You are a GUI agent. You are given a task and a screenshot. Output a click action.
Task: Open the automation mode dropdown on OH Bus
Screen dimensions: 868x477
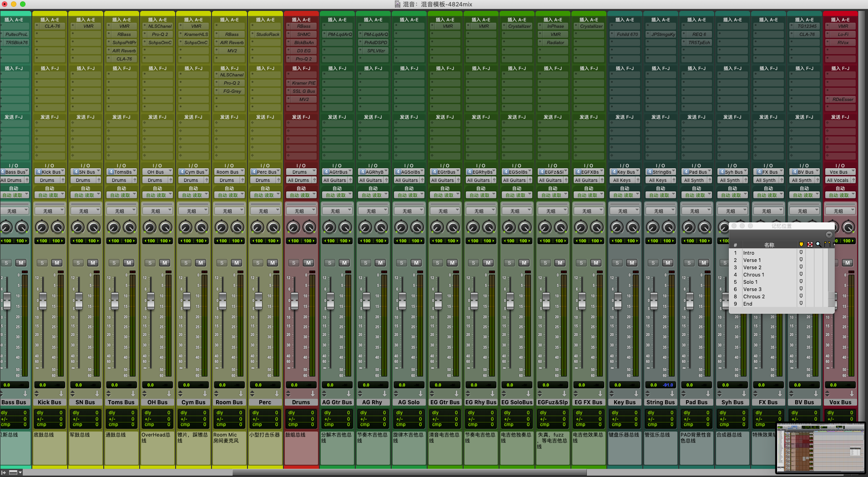click(157, 195)
